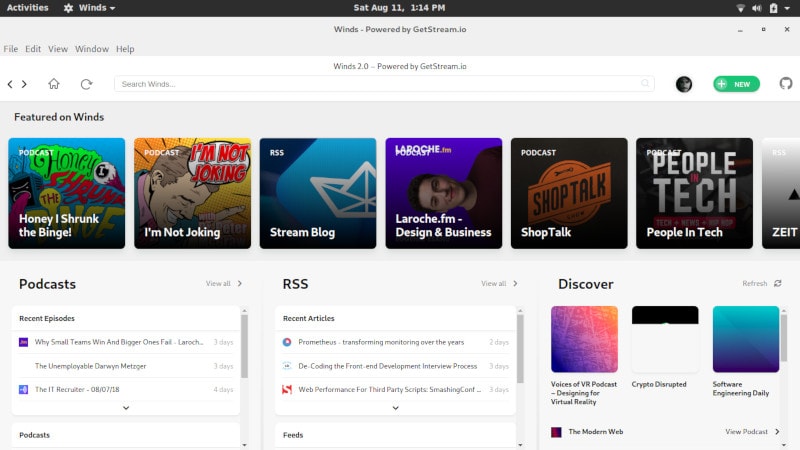Viewport: 800px width, 450px height.
Task: Click scroll-up arrow of RSS list
Action: [520, 310]
